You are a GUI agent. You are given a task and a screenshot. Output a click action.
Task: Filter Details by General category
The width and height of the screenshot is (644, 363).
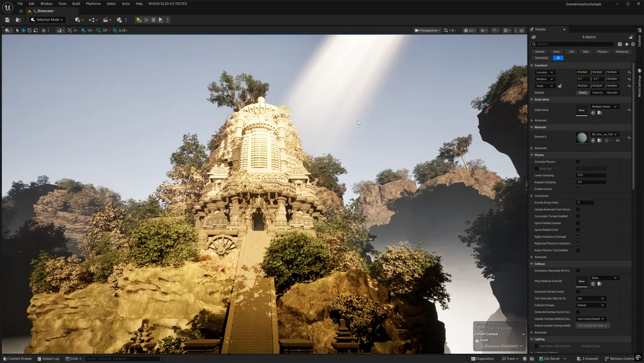[x=539, y=52]
